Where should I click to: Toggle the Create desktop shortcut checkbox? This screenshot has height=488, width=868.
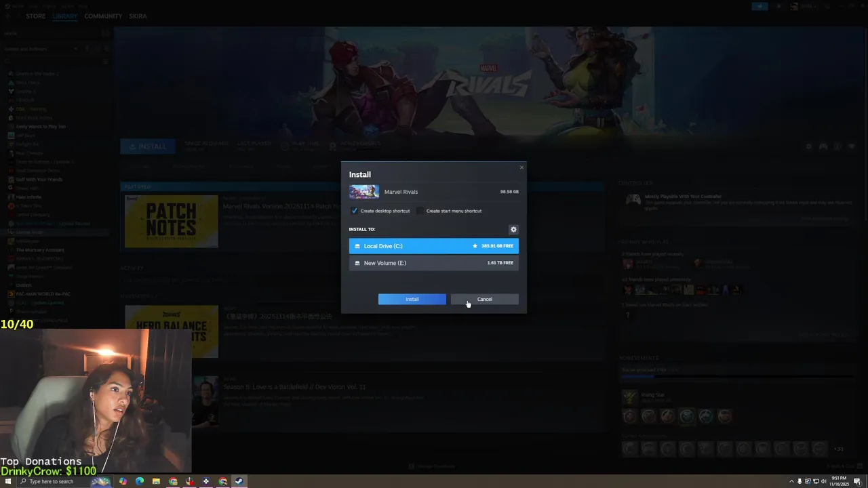coord(354,211)
